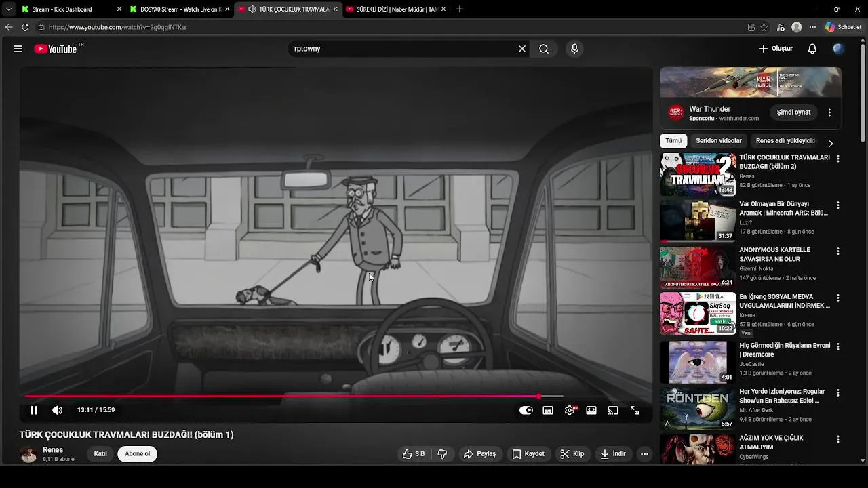Select the Tümü filter chip
Viewport: 868px width, 488px height.
coord(673,141)
